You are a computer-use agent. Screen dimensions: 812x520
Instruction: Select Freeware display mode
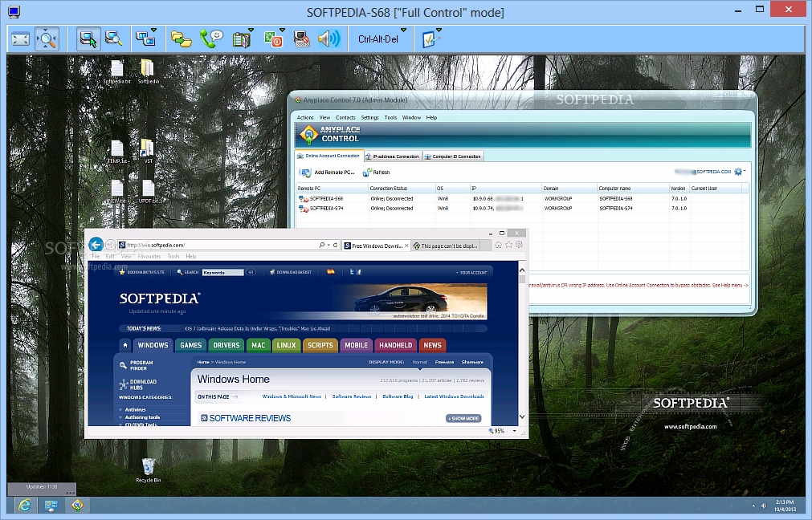point(444,362)
